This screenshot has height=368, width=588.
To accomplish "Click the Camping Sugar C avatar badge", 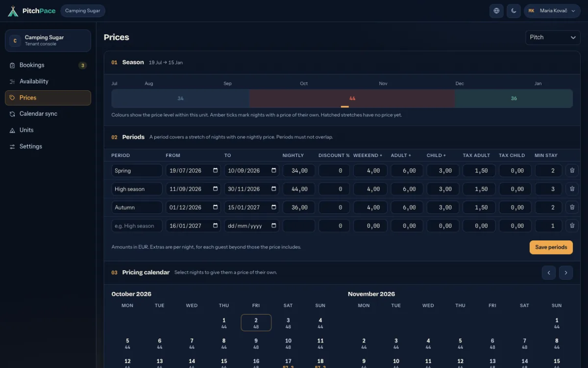I will coord(15,41).
